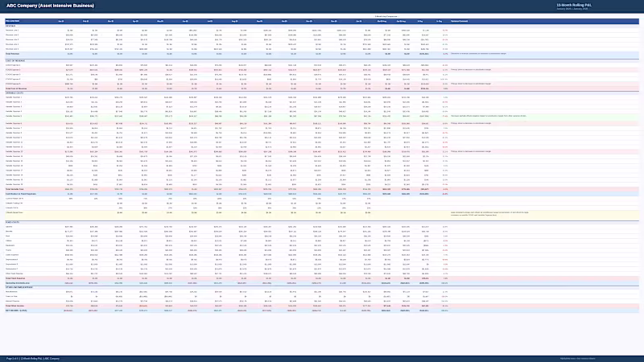The image size is (644, 362).
Task: Select the COST OF REVENUE section header
Action: (15, 61)
